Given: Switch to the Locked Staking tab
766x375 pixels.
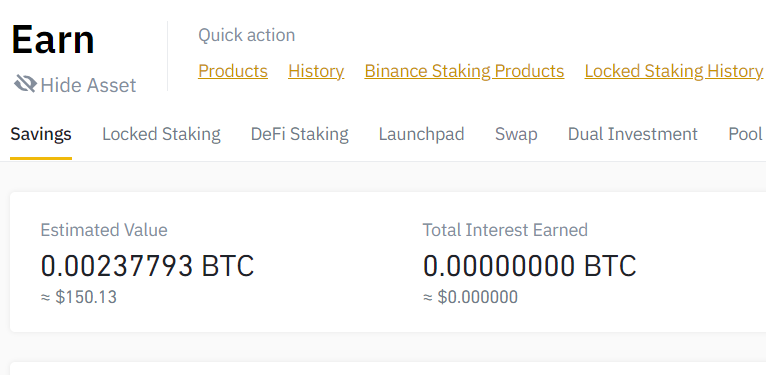Looking at the screenshot, I should tap(161, 134).
